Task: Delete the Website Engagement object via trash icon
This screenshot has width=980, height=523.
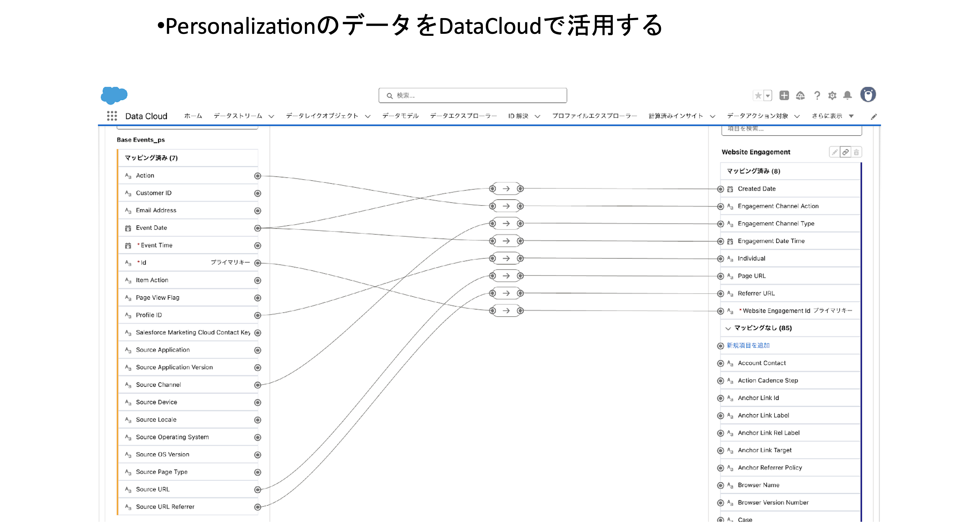Action: (856, 152)
